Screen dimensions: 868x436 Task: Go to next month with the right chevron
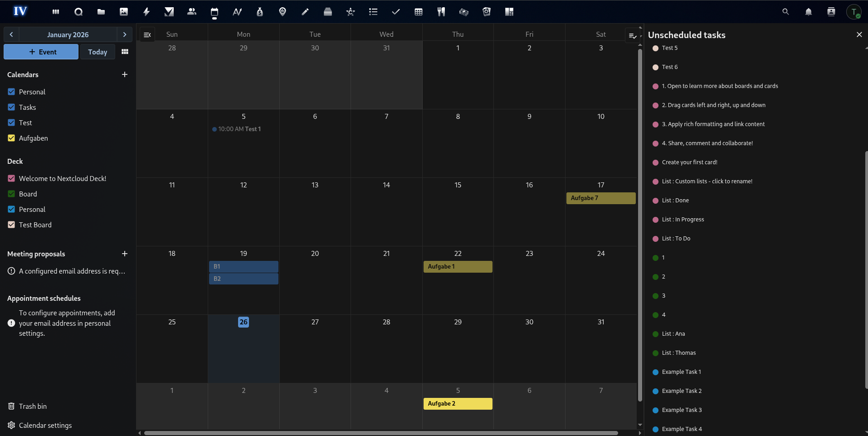(x=125, y=34)
